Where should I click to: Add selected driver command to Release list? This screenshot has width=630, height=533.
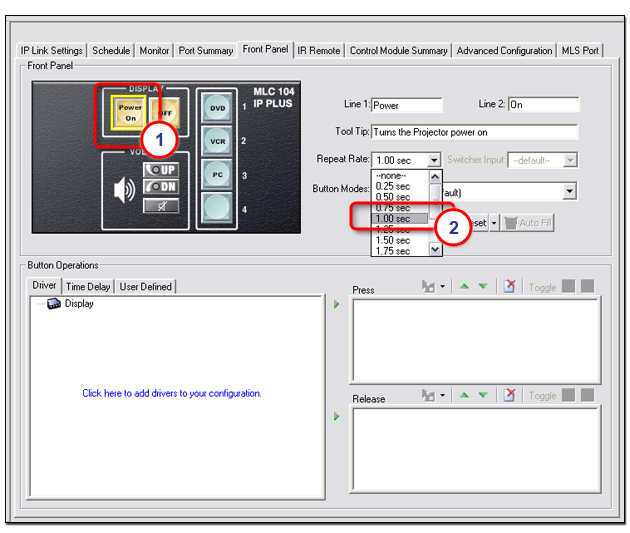337,417
